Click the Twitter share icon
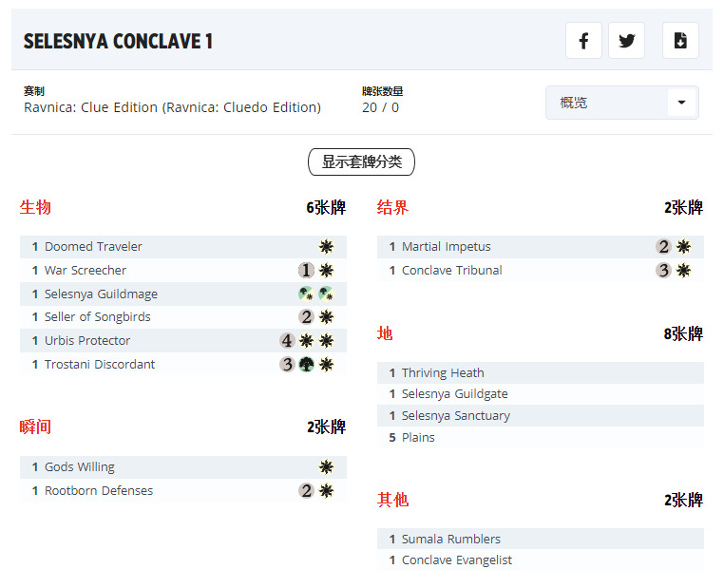This screenshot has height=588, width=724. (x=627, y=41)
